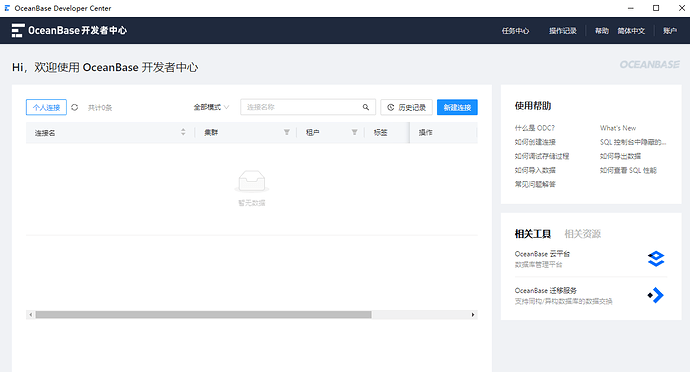690x372 pixels.
Task: Click the horizontal scrollbar right arrow
Action: (473, 315)
